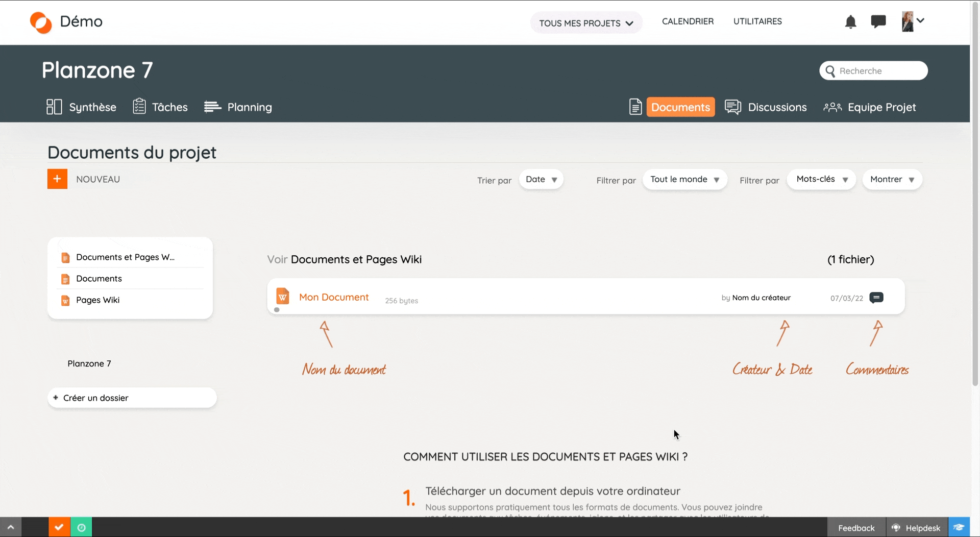Open the TOUS MES PROJETS dropdown
980x537 pixels.
(586, 23)
